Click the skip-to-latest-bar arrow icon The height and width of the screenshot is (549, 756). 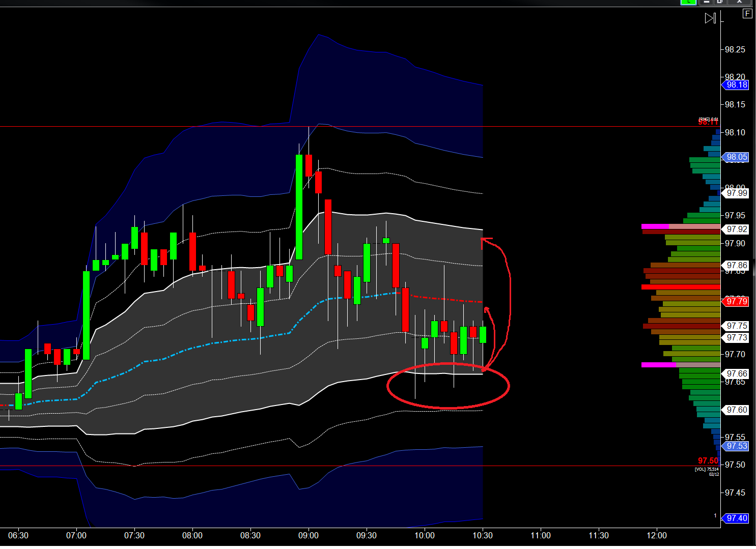[x=710, y=18]
